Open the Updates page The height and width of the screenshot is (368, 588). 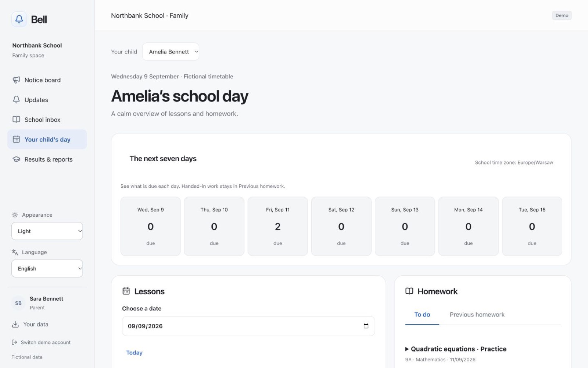click(47, 100)
